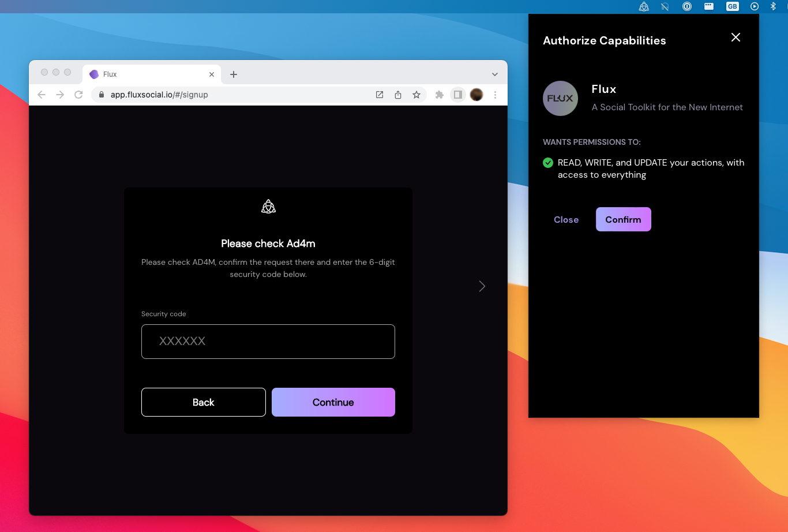Expand the tab search chevron in Chrome
This screenshot has height=532, width=788.
494,74
